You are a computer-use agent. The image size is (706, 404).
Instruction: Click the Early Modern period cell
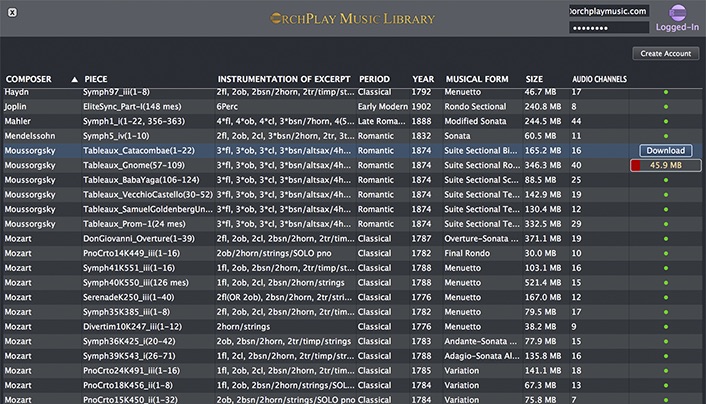click(x=383, y=107)
